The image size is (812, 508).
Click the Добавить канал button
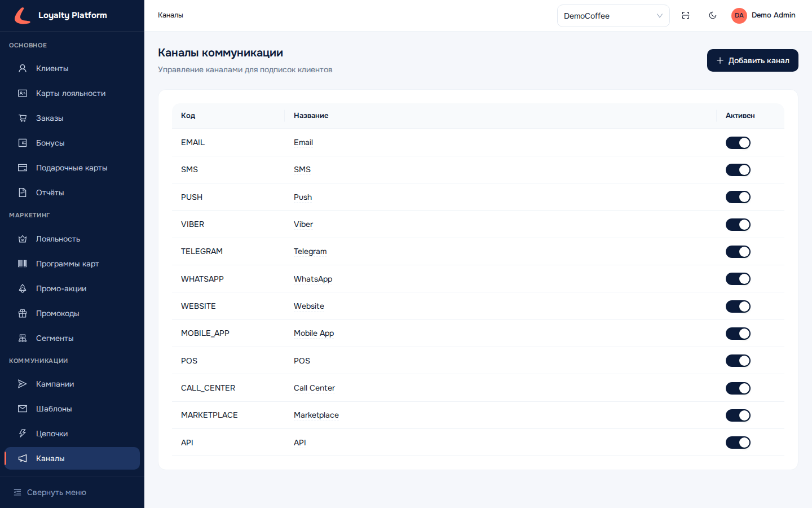tap(753, 60)
